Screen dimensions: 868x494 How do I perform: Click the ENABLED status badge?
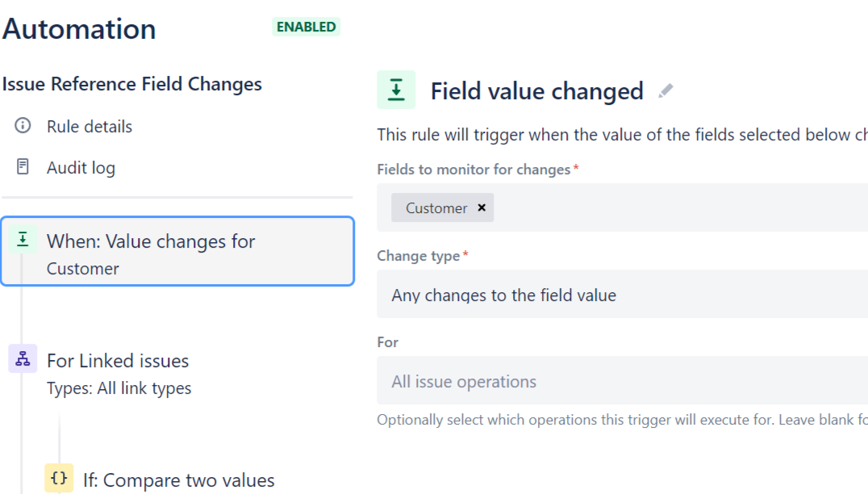point(306,27)
